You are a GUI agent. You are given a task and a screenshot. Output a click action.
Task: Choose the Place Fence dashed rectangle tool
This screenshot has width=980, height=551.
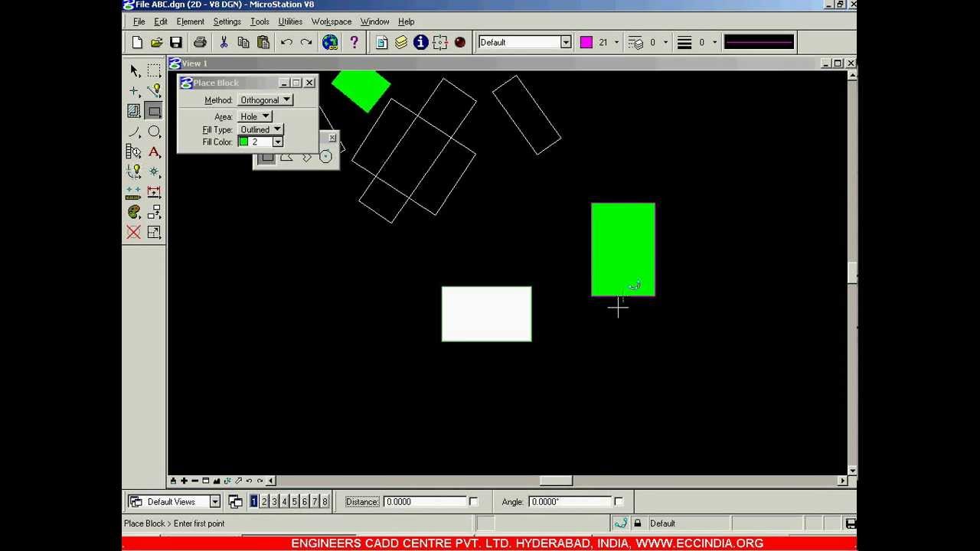(154, 70)
